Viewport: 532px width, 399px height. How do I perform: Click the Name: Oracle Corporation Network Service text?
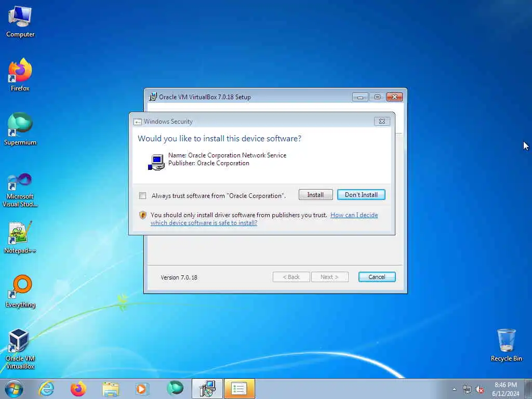pyautogui.click(x=228, y=155)
